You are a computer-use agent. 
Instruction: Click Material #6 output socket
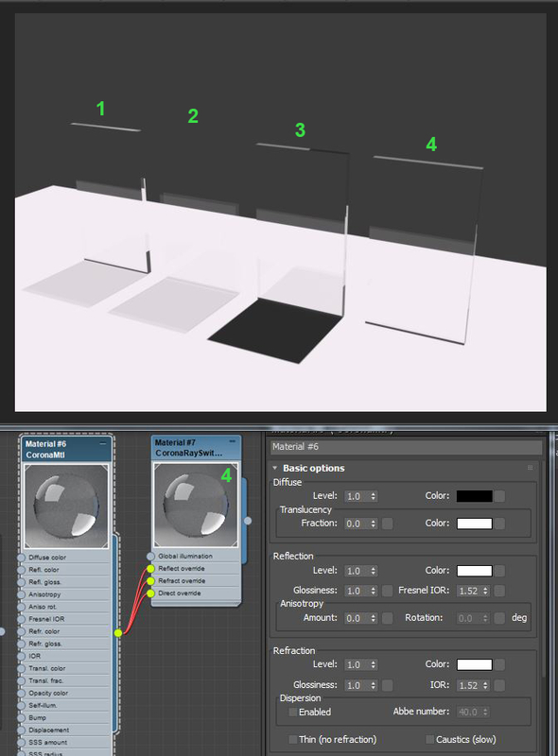pos(118,632)
